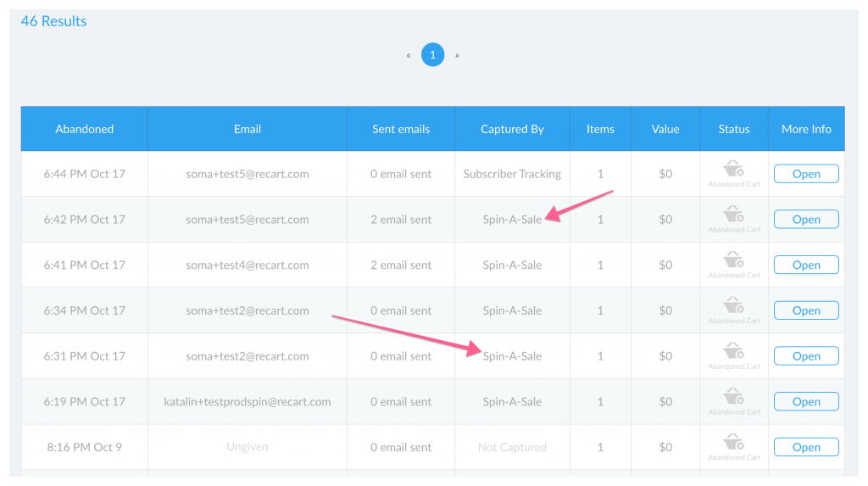Open details for the 6:42 PM Oct 17 cart
This screenshot has height=486, width=868.
point(806,219)
